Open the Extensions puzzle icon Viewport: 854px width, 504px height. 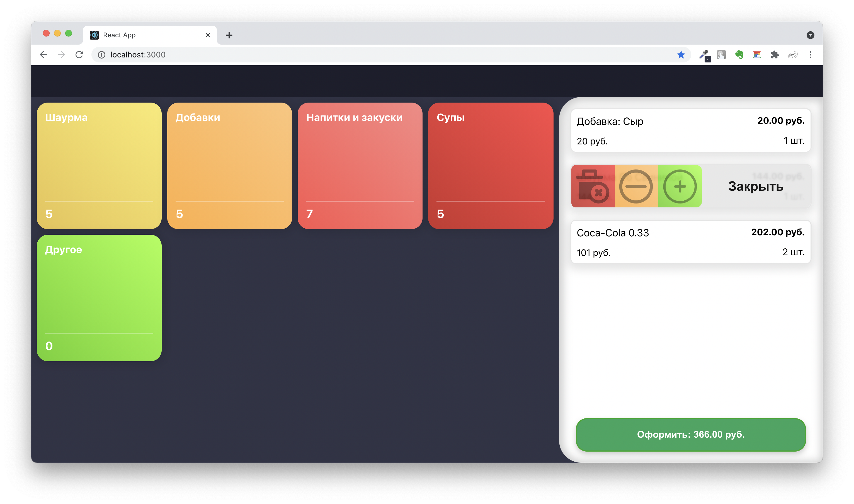775,55
